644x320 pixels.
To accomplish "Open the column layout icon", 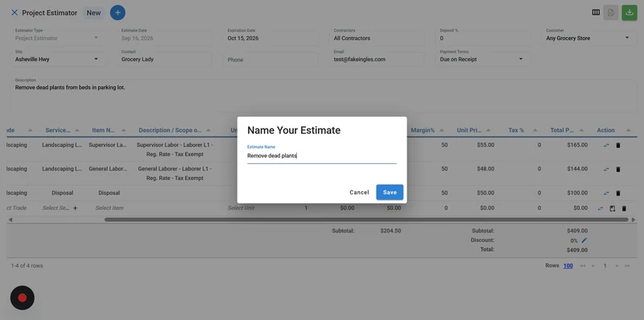I will pos(596,12).
